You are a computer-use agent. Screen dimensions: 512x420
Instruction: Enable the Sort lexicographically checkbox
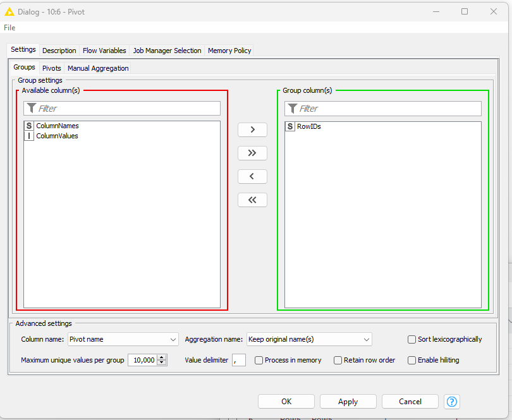click(412, 340)
